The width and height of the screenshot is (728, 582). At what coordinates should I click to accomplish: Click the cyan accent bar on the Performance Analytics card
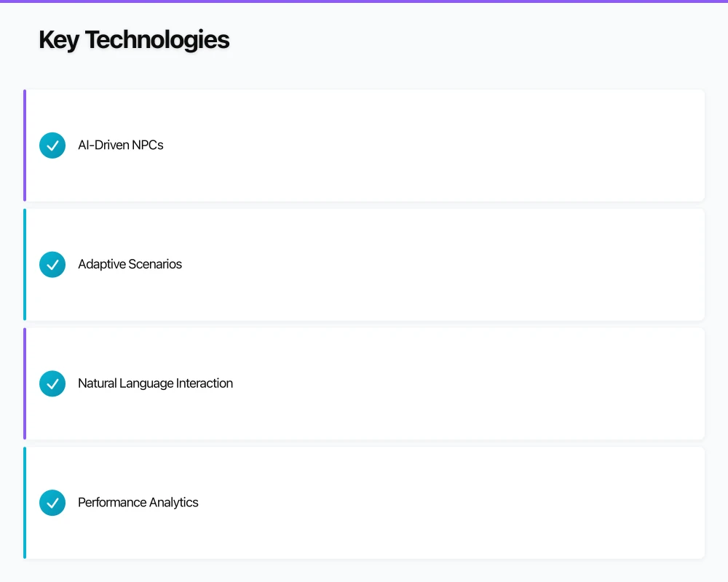coord(24,502)
